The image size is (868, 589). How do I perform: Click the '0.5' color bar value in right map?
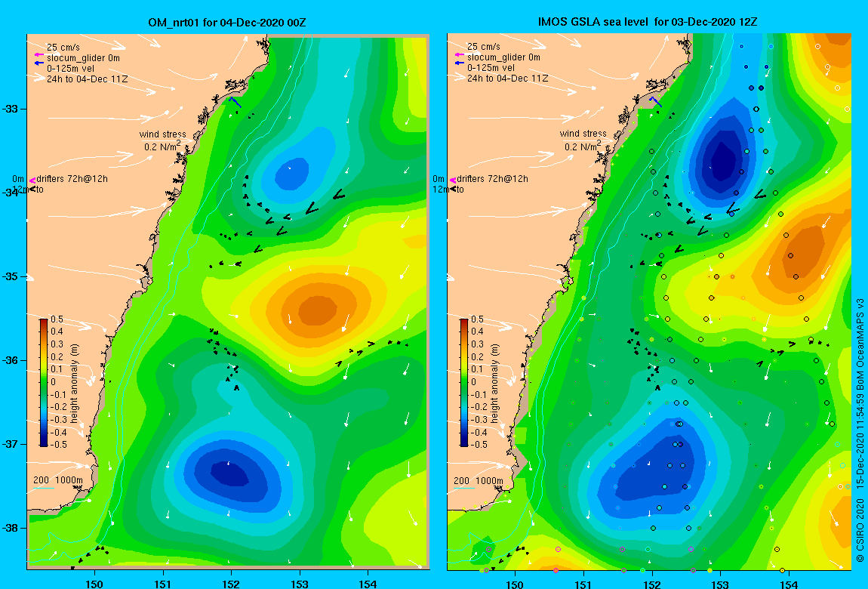477,319
